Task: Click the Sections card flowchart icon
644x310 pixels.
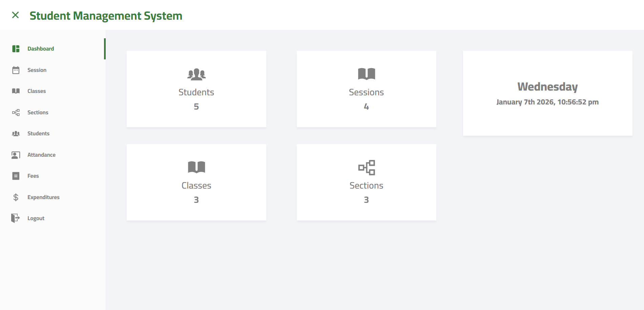Action: click(367, 167)
